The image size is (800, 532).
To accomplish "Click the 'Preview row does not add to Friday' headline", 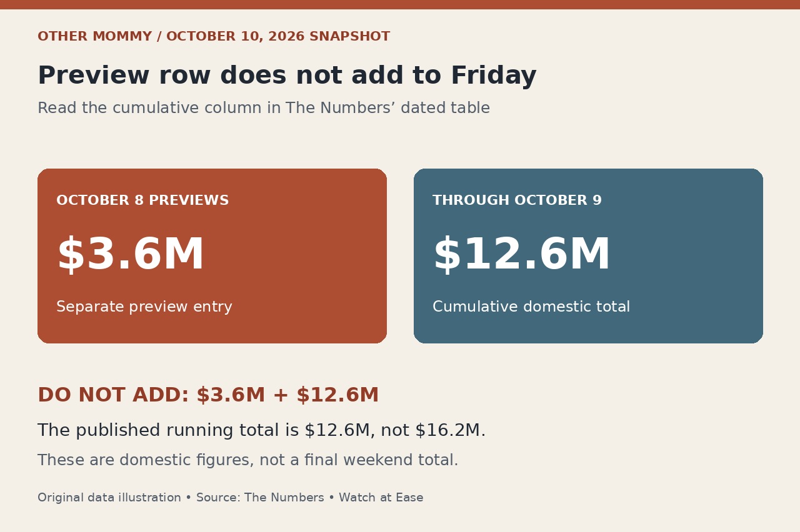I will pyautogui.click(x=287, y=76).
